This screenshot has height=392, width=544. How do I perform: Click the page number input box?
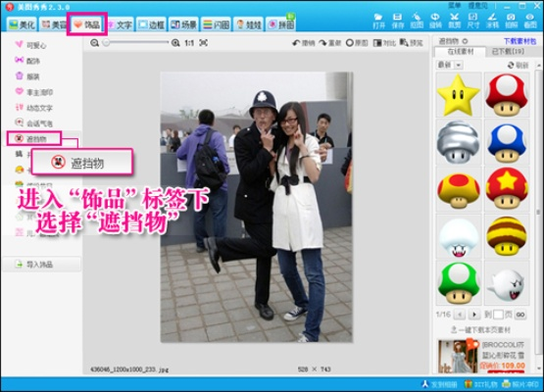498,315
